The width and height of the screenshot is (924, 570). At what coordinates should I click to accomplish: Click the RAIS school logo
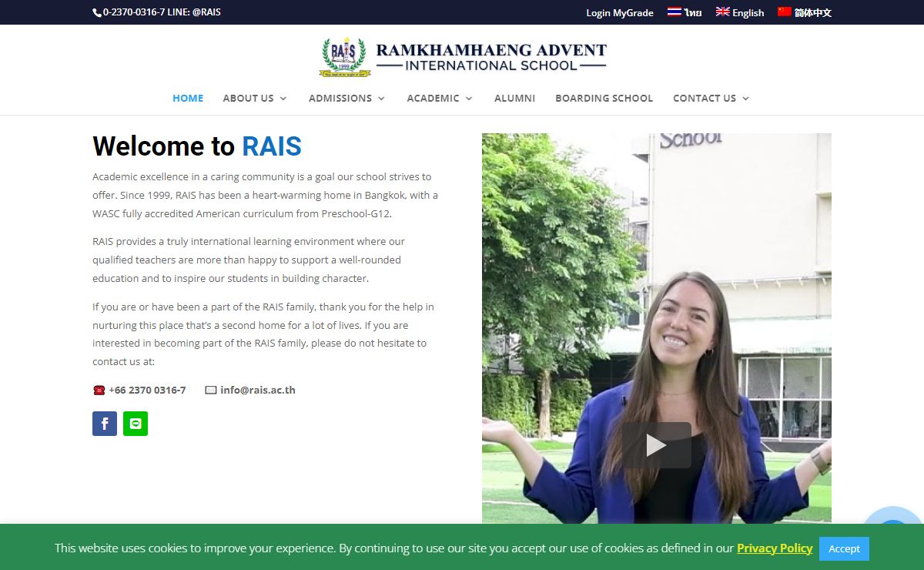click(x=345, y=56)
